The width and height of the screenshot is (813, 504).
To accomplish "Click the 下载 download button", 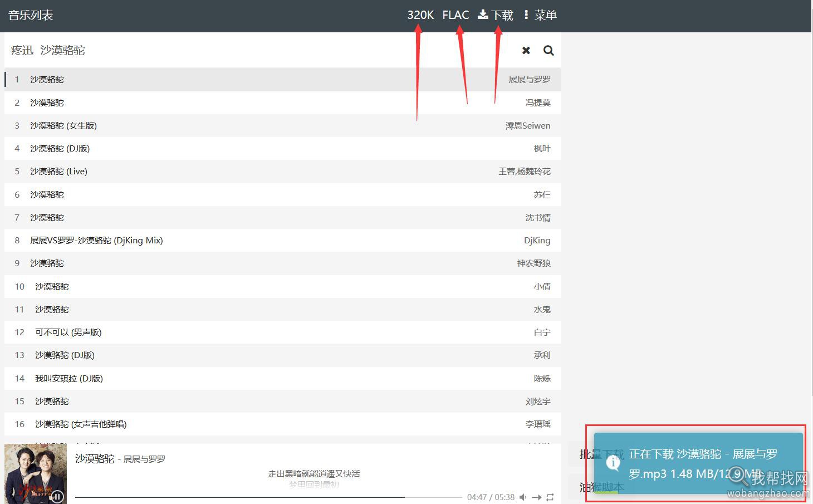I will point(496,15).
